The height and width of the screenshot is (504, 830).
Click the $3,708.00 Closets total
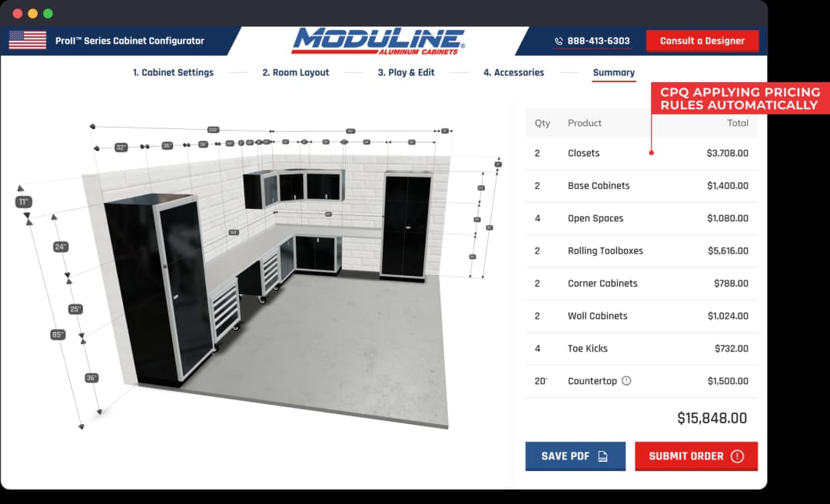727,153
